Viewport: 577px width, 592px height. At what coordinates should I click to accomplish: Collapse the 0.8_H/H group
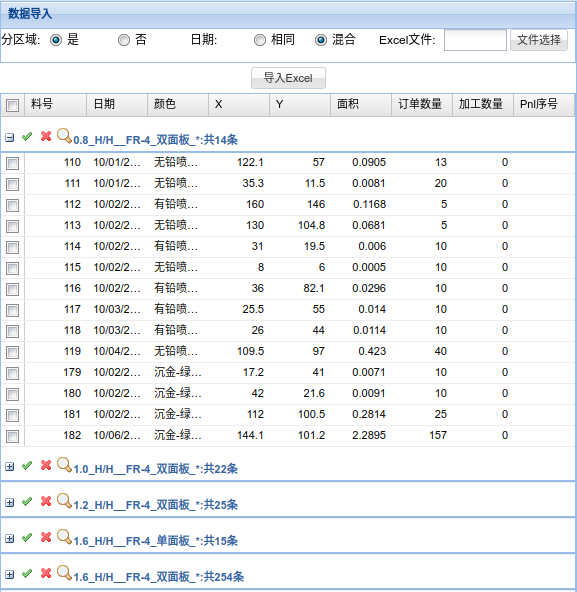(10, 138)
